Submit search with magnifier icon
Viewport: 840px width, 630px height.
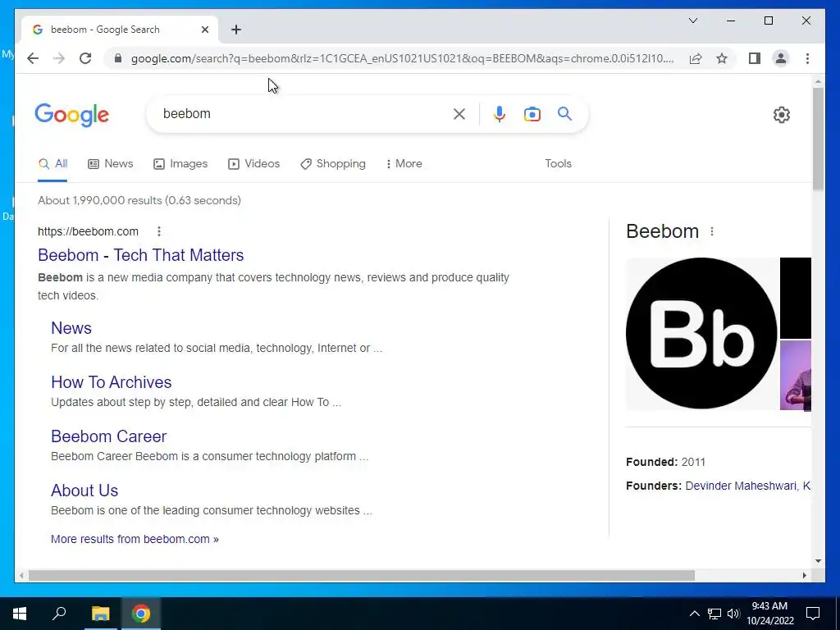coord(564,113)
